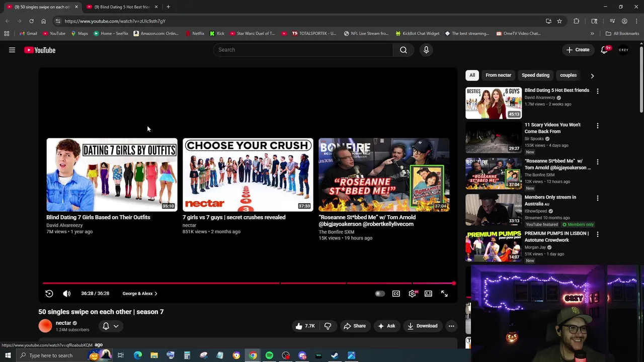Image resolution: width=644 pixels, height=362 pixels.
Task: Open the YouTube hamburger guide menu
Action: click(12, 50)
